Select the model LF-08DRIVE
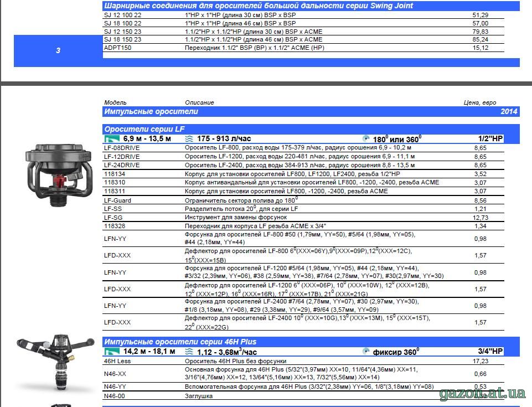Image resolution: width=532 pixels, height=407 pixels. coord(122,148)
